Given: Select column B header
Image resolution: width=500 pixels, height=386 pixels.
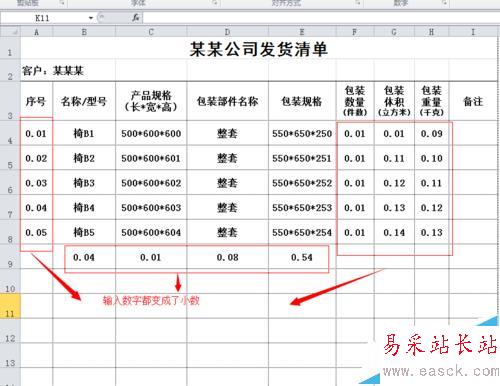Looking at the screenshot, I should [x=84, y=32].
